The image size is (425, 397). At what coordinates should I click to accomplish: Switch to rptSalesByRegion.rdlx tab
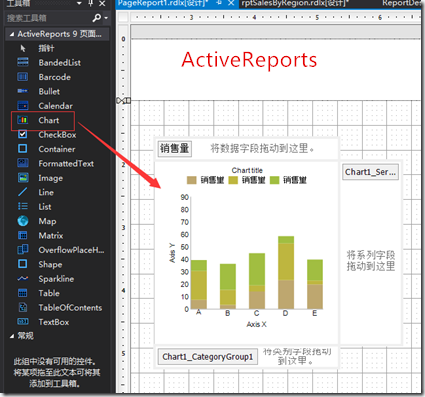point(295,4)
